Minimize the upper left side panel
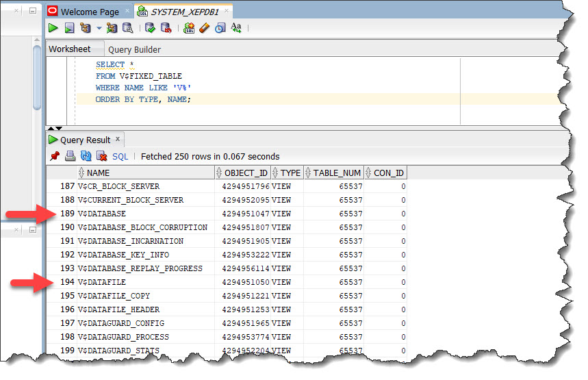Screen dimensions: 588x380 [x=33, y=11]
